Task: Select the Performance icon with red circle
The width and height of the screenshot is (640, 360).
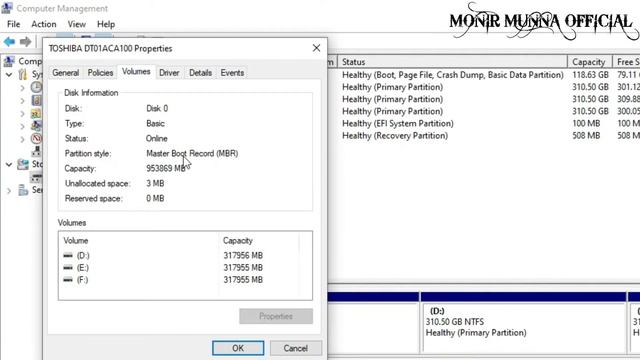Action: pos(36,139)
